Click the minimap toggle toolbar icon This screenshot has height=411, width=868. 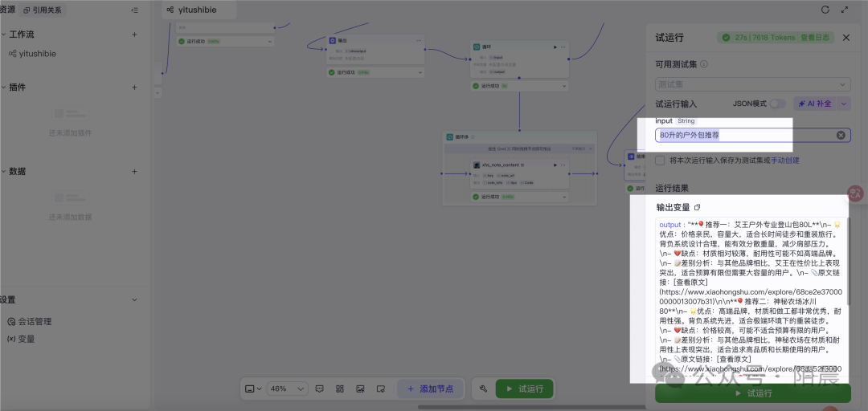(381, 389)
